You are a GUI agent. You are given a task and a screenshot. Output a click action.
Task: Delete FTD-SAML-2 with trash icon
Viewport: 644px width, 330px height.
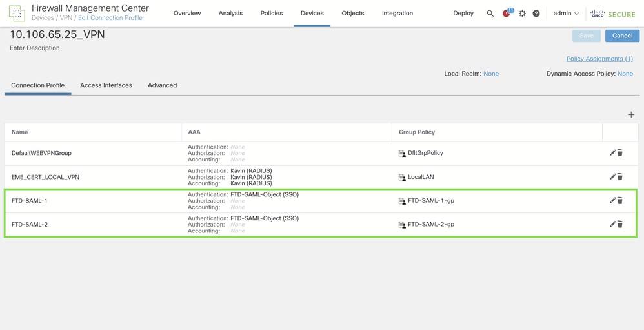(x=620, y=224)
